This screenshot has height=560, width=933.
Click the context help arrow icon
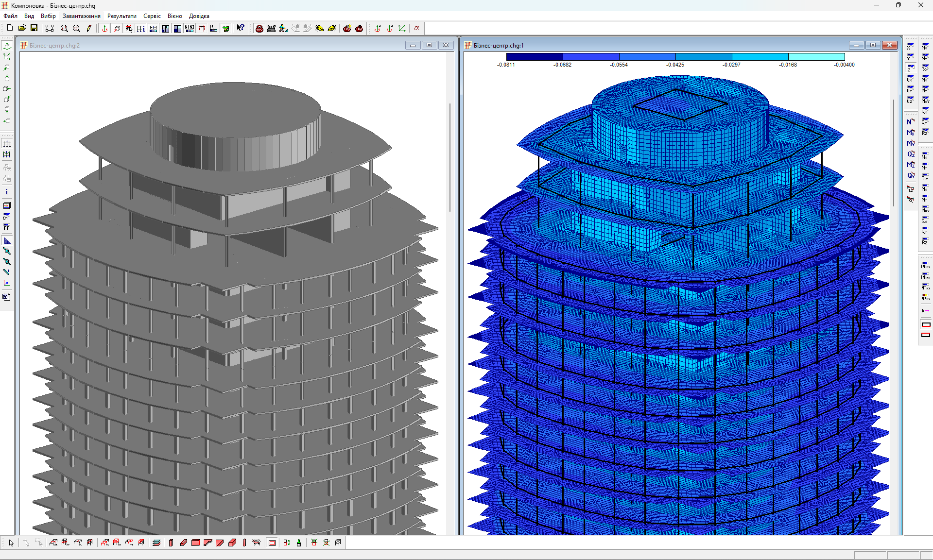241,28
